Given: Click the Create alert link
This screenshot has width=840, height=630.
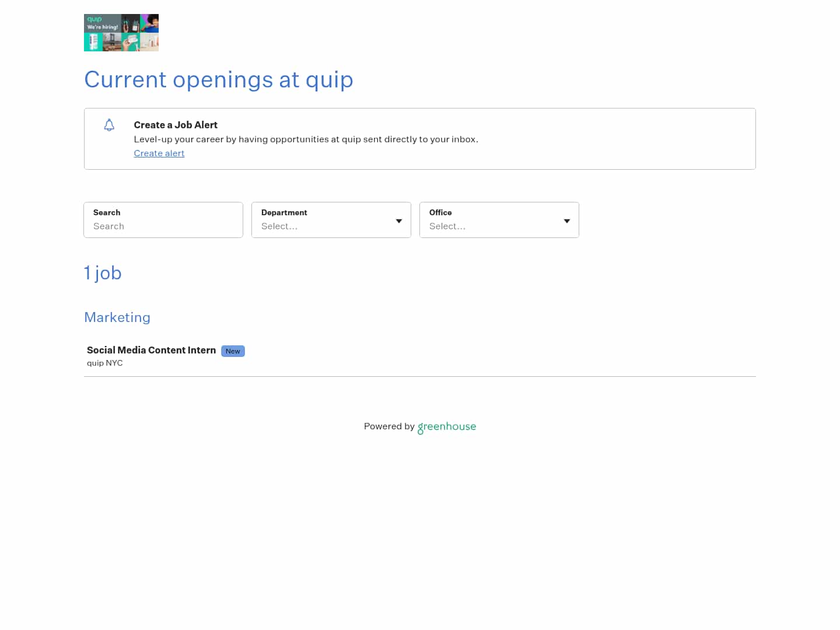Looking at the screenshot, I should coord(159,153).
